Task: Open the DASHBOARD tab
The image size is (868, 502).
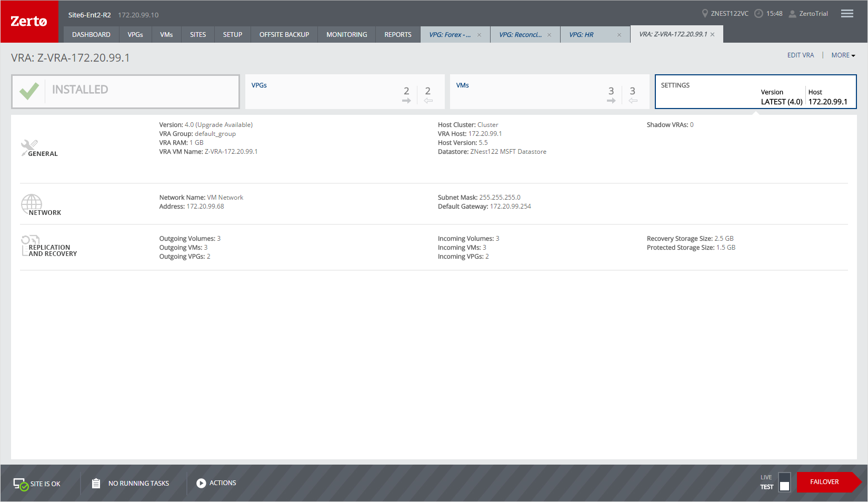Action: coord(91,35)
